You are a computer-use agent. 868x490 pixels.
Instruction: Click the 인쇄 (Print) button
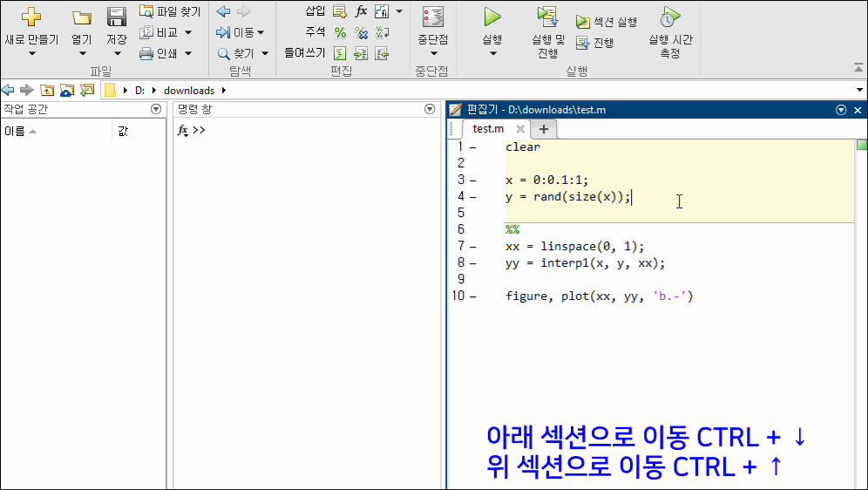(x=159, y=53)
